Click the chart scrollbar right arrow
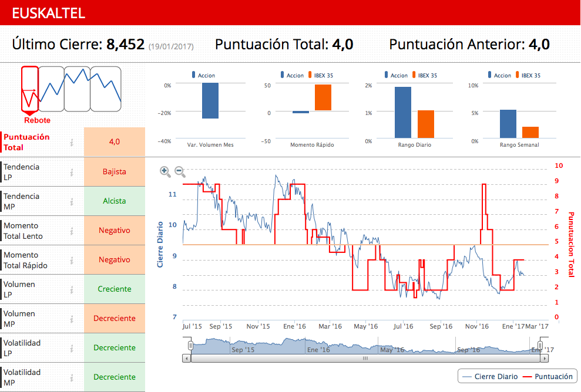The image size is (581, 392). [x=545, y=359]
